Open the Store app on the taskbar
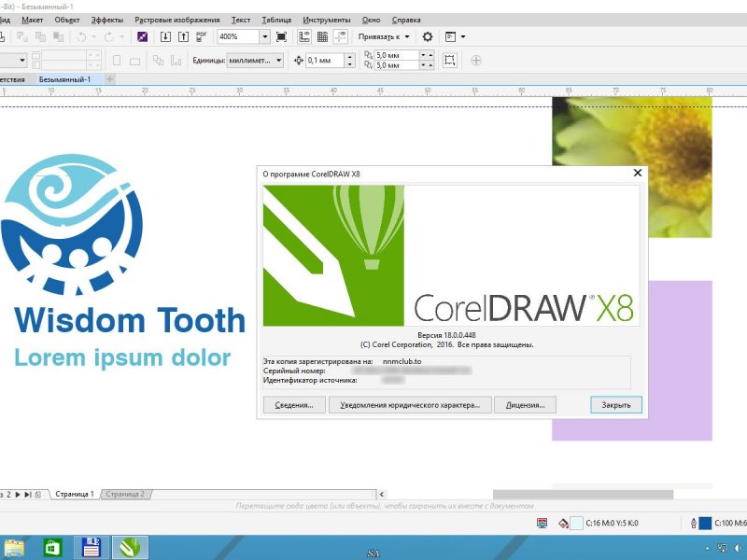The image size is (747, 560). (x=52, y=548)
